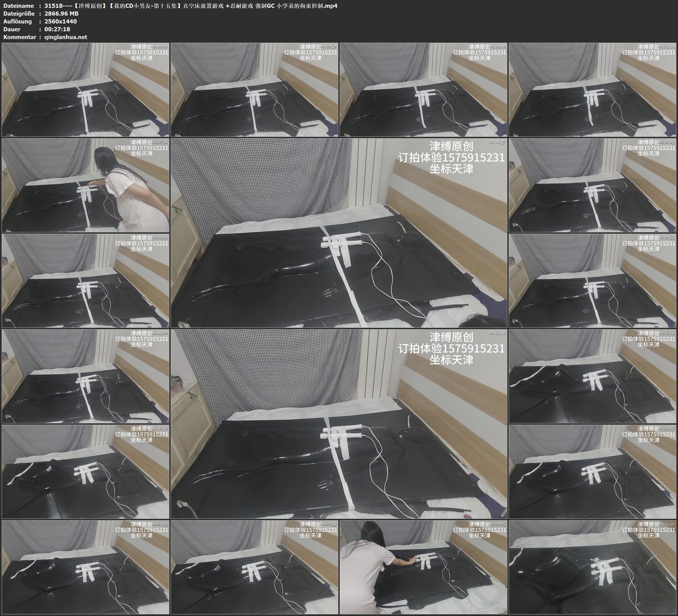This screenshot has height=616, width=678.
Task: Click the frame timestamped 00:05:44
Action: tap(593, 89)
